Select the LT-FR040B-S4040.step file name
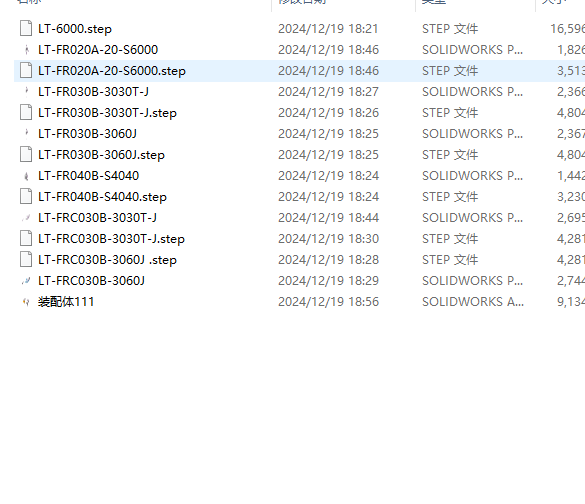 pos(102,197)
